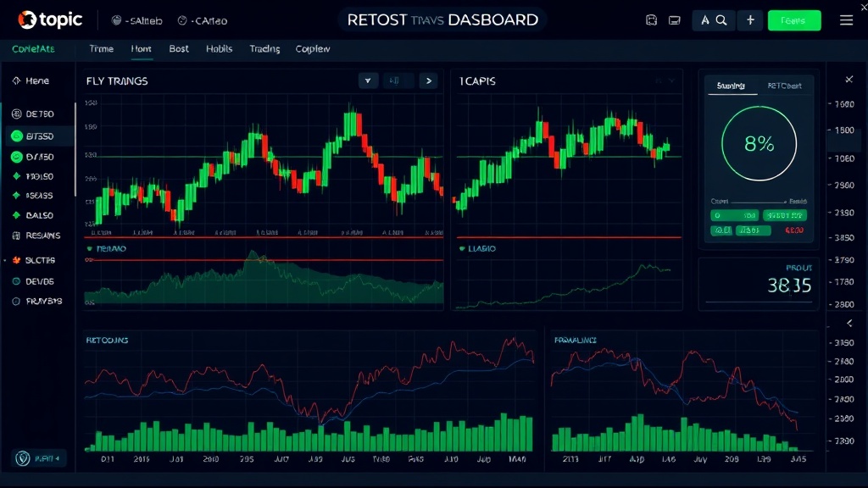Click the left green button under the gauge slider
This screenshot has width=868, height=488.
tap(735, 215)
